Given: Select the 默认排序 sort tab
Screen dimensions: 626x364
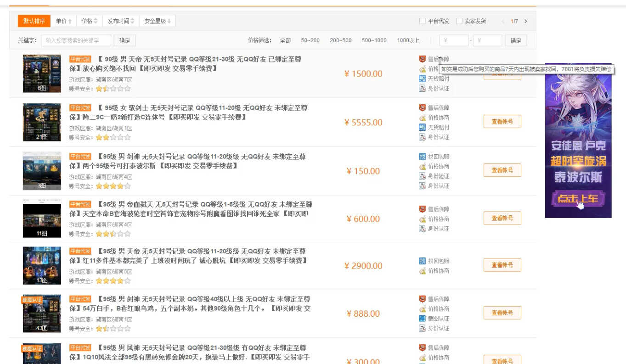Looking at the screenshot, I should [x=34, y=21].
